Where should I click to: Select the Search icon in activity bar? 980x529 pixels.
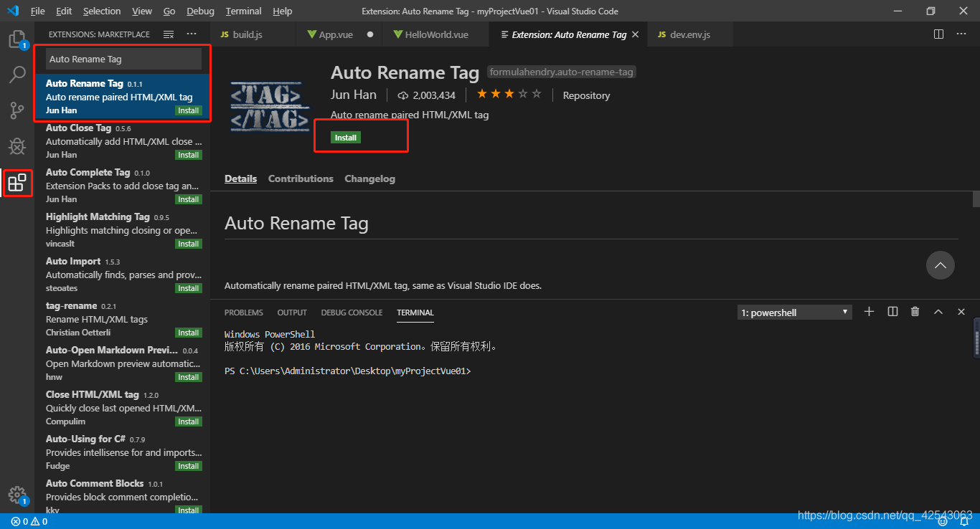17,75
